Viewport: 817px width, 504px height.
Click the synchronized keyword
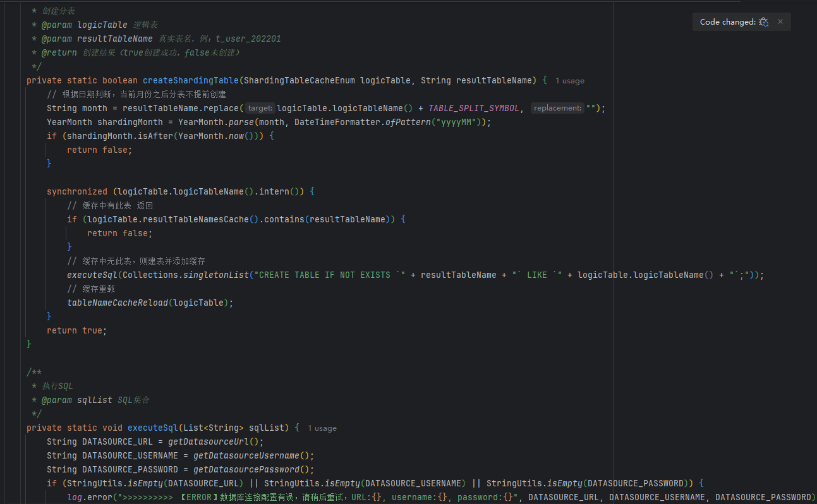tap(77, 191)
